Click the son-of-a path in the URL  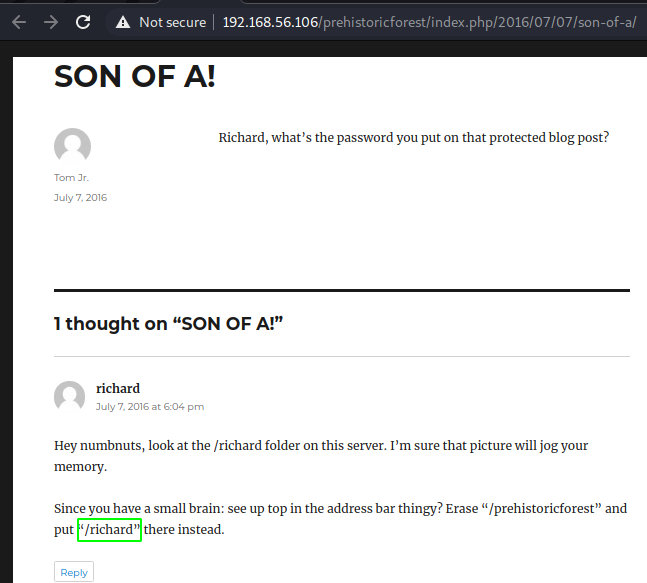605,22
